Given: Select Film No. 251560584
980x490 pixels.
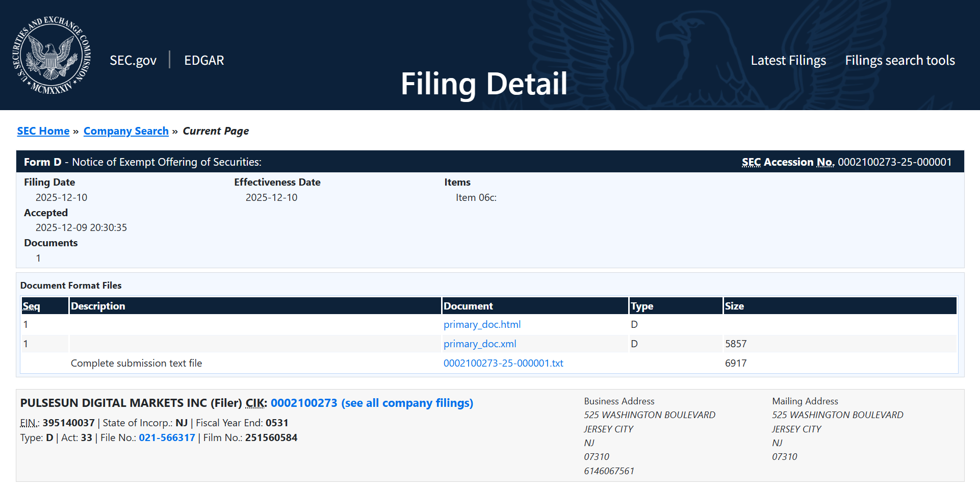Looking at the screenshot, I should [271, 437].
